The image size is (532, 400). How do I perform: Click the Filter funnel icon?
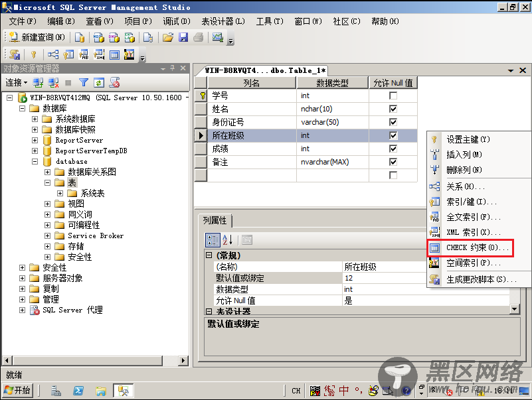84,82
